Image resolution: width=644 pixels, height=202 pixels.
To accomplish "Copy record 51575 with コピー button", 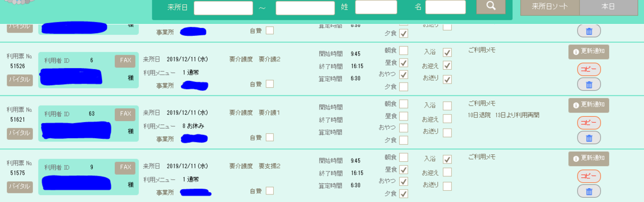I will point(589,176).
